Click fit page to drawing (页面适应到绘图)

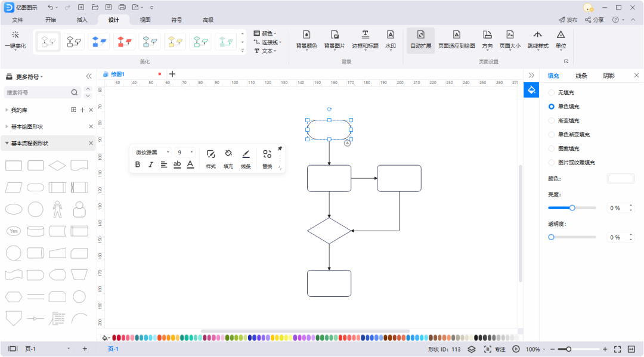[x=456, y=40]
